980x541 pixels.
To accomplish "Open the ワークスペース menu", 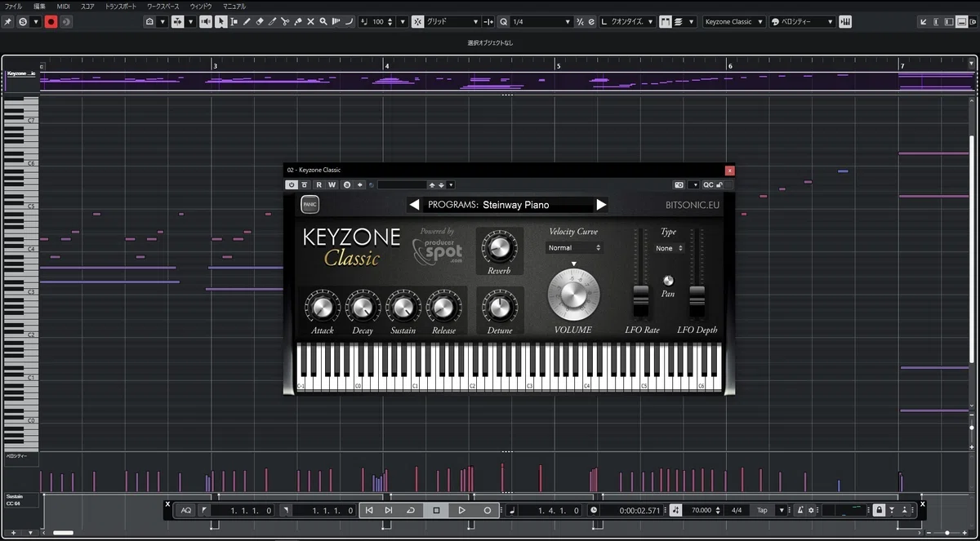I will click(163, 6).
